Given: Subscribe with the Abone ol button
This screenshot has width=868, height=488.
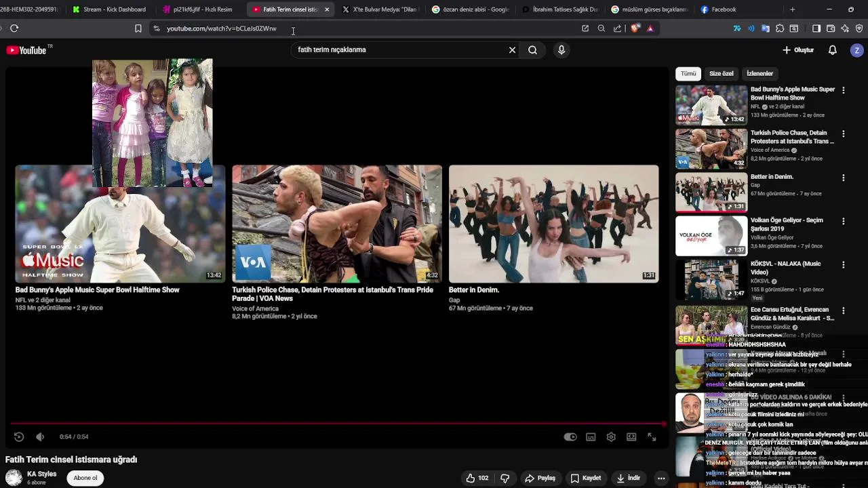Looking at the screenshot, I should coord(85,478).
